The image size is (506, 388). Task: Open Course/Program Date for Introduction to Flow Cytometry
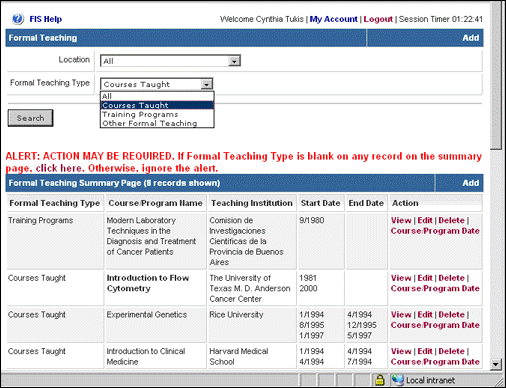[x=435, y=289]
